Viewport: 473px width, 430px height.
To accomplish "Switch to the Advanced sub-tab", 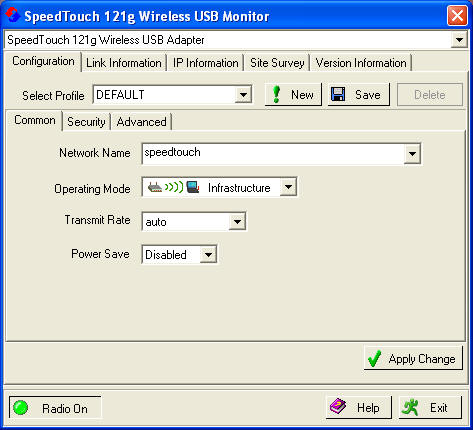I will click(141, 122).
